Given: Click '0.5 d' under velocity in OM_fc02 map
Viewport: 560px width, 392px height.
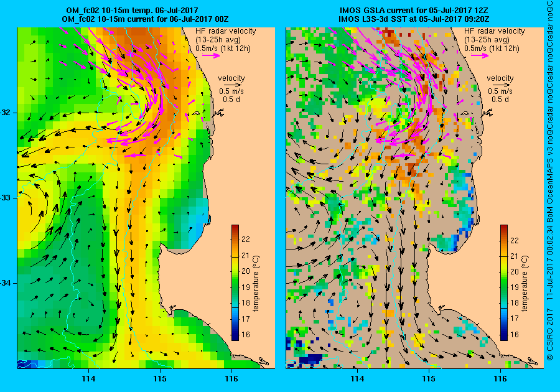Looking at the screenshot, I should click(231, 100).
